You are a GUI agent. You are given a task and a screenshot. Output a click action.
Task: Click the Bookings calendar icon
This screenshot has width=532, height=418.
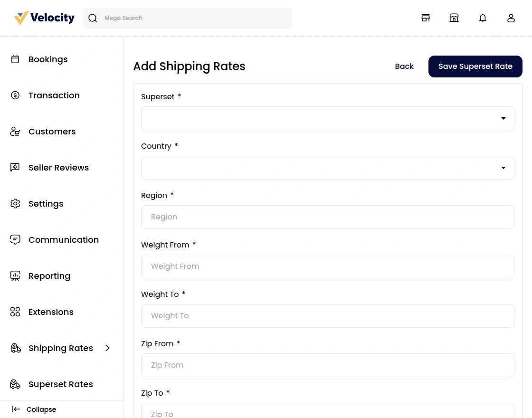[15, 59]
